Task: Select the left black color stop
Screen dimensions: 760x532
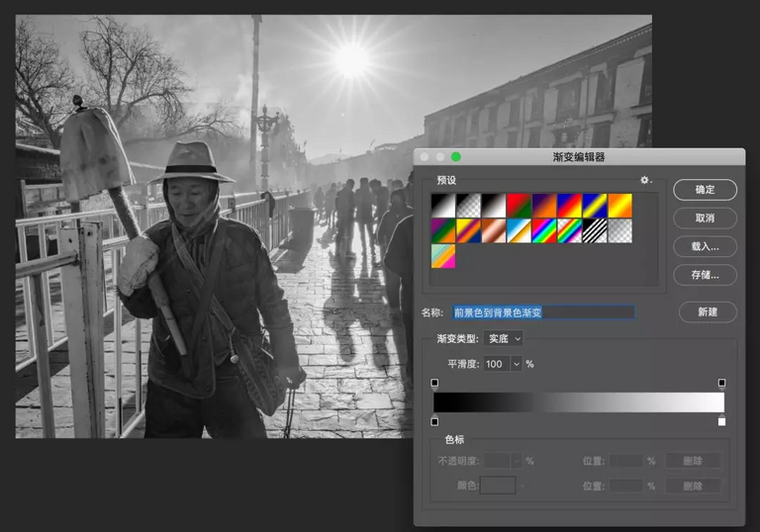Action: tap(434, 422)
